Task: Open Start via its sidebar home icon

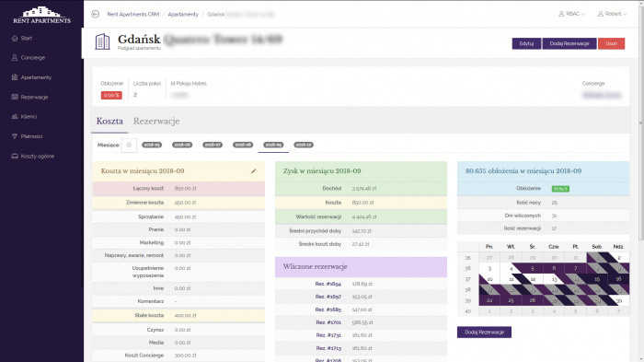Action: (x=15, y=39)
